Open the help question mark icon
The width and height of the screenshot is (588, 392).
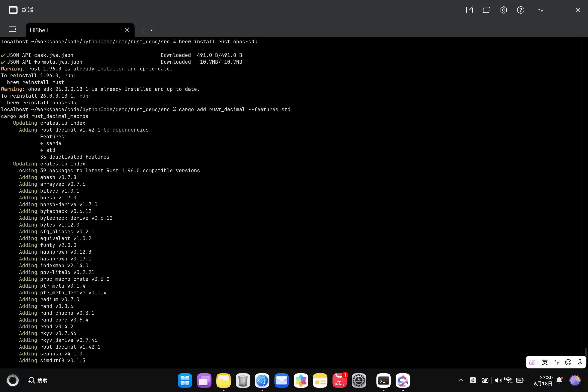tap(521, 10)
